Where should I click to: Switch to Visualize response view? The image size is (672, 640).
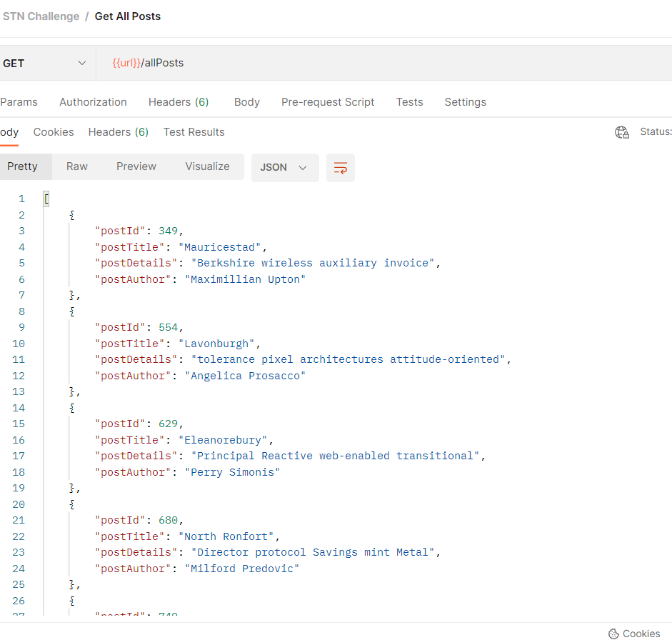coord(207,166)
